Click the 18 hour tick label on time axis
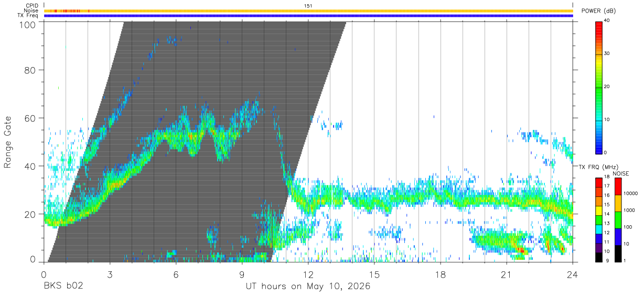This screenshot has height=297, width=644. (x=441, y=274)
